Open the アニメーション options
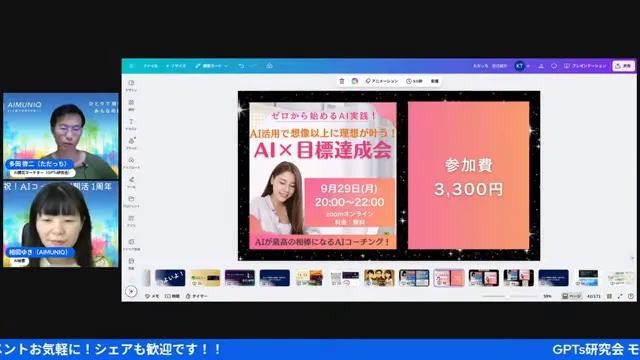The image size is (640, 360). coord(381,81)
